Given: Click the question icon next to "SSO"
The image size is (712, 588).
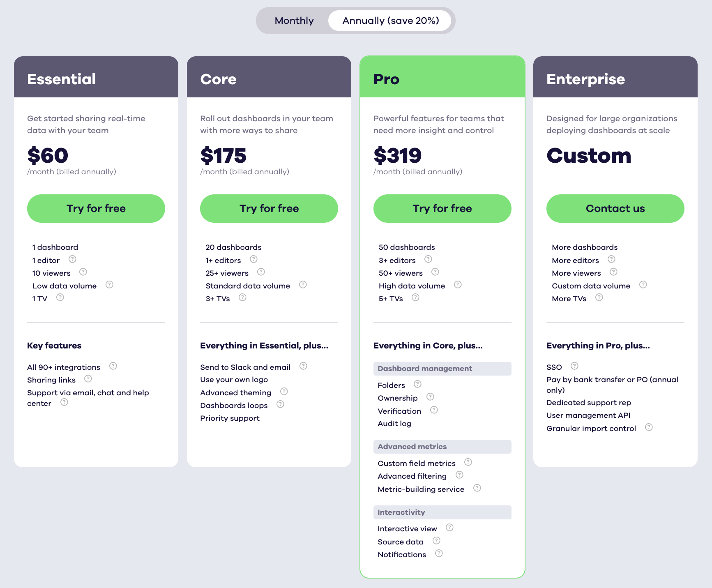Looking at the screenshot, I should pos(574,366).
